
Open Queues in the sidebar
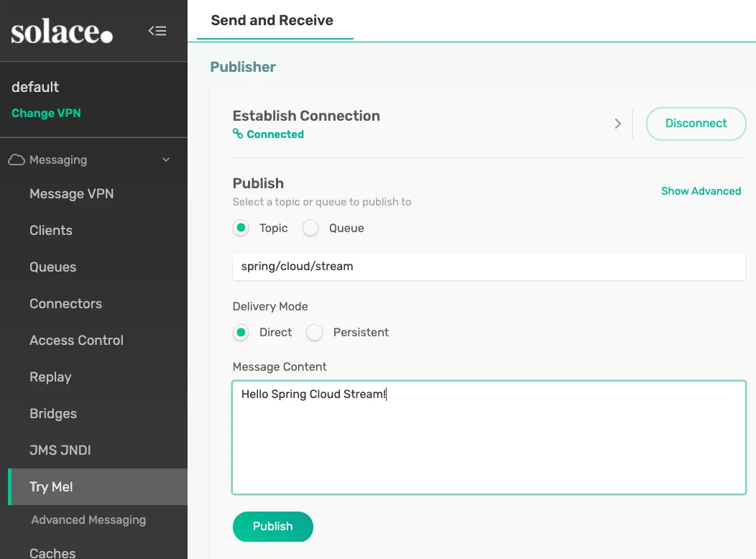(52, 267)
